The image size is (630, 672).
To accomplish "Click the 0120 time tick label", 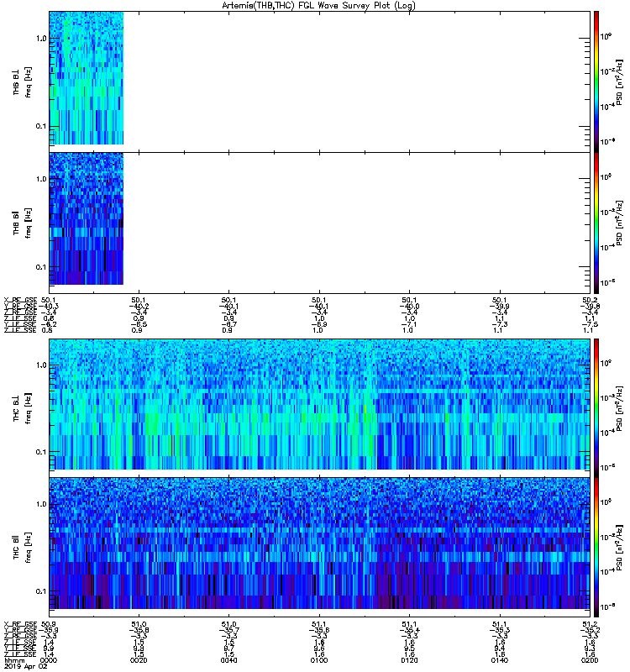I will pos(409,660).
